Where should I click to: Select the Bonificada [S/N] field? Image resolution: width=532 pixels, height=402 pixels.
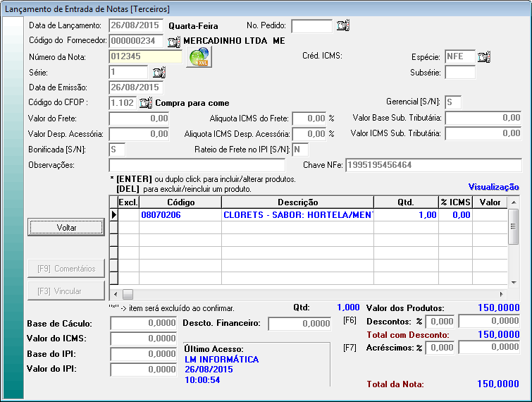pyautogui.click(x=117, y=150)
